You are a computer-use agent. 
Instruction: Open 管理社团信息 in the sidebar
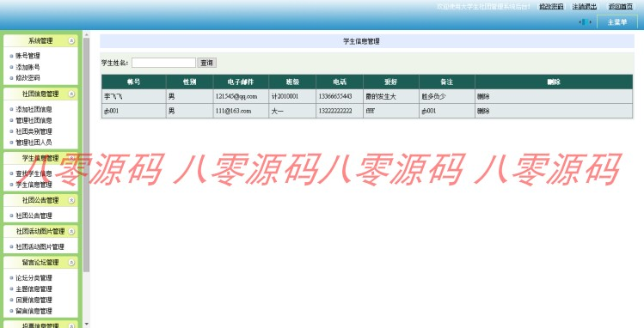pyautogui.click(x=34, y=120)
